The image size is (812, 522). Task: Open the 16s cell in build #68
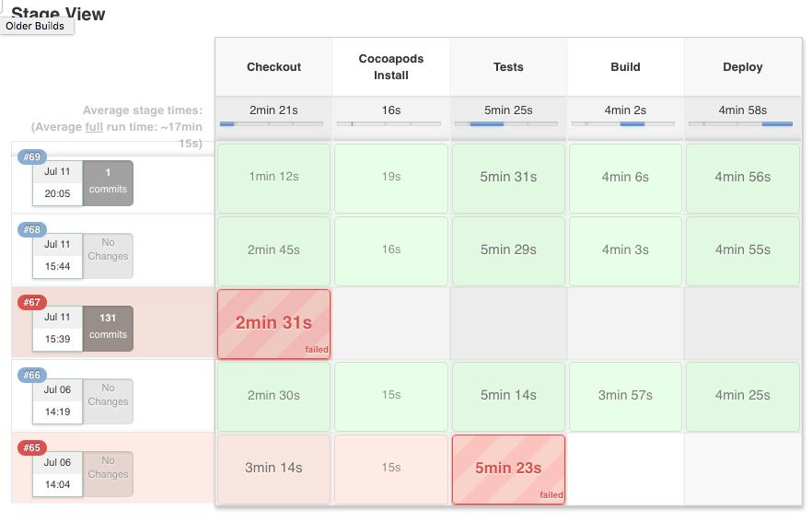pyautogui.click(x=391, y=251)
